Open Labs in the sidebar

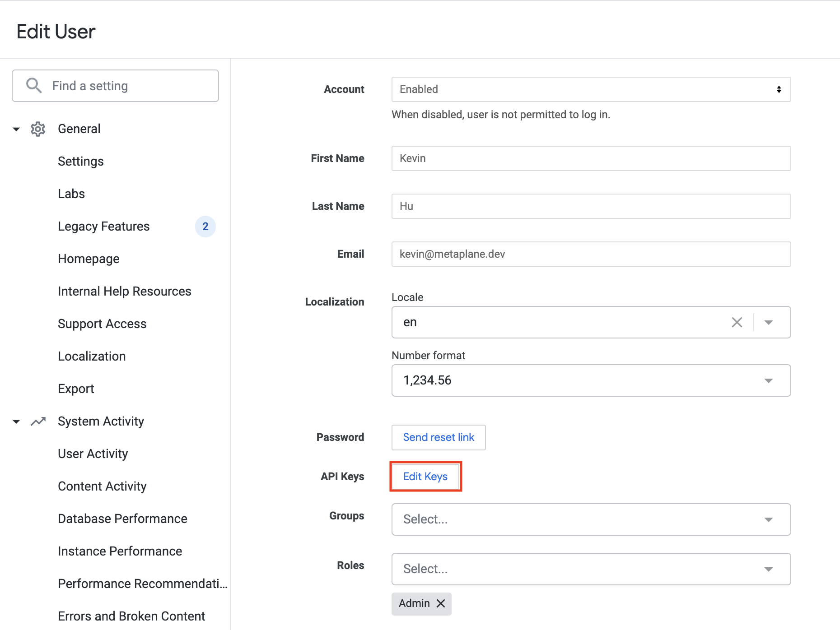(x=71, y=194)
